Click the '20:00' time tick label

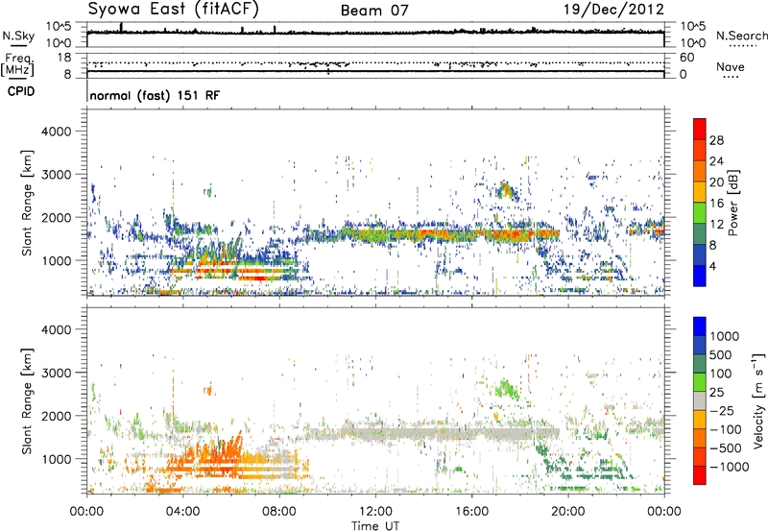(x=568, y=512)
